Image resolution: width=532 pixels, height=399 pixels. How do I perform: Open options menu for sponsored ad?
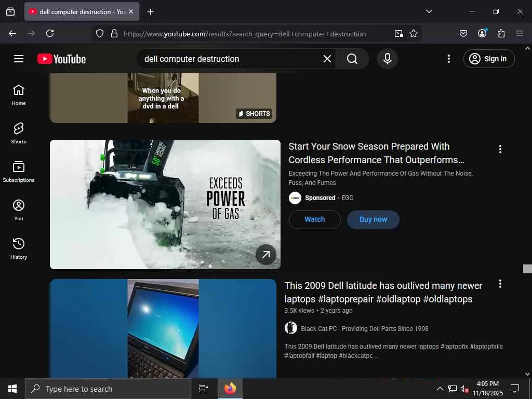500,149
